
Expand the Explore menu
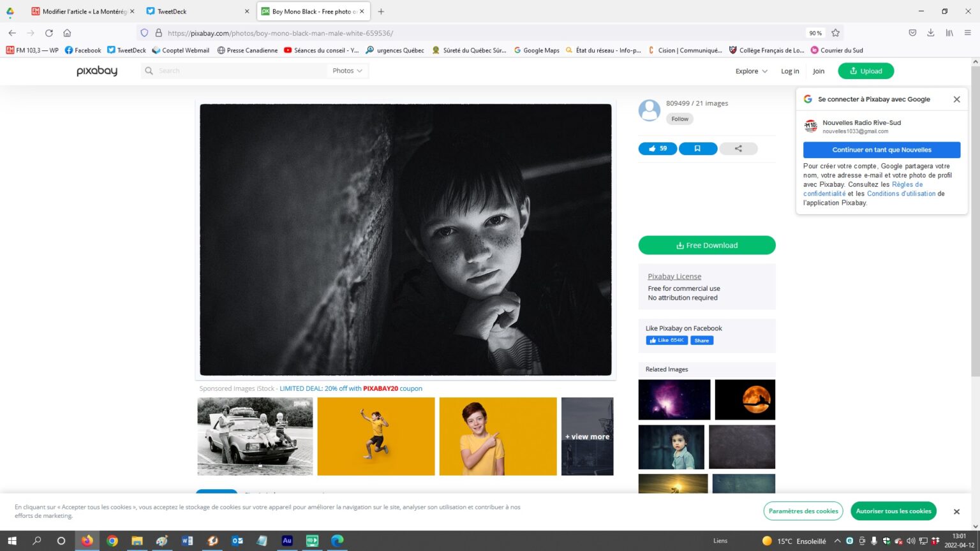751,71
